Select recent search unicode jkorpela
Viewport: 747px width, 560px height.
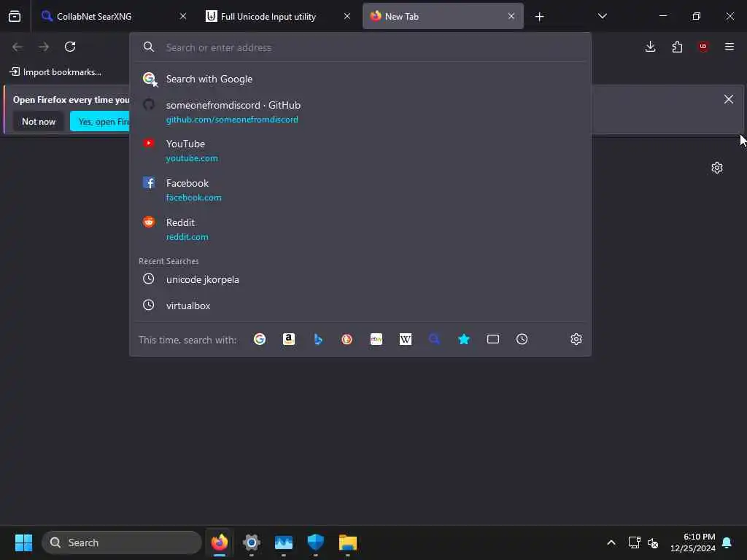point(360,279)
